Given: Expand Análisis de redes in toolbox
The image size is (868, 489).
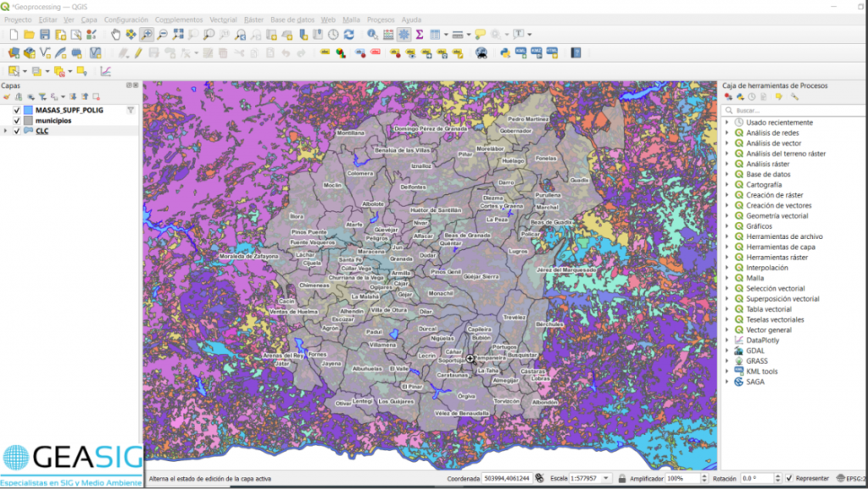Looking at the screenshot, I should (726, 133).
